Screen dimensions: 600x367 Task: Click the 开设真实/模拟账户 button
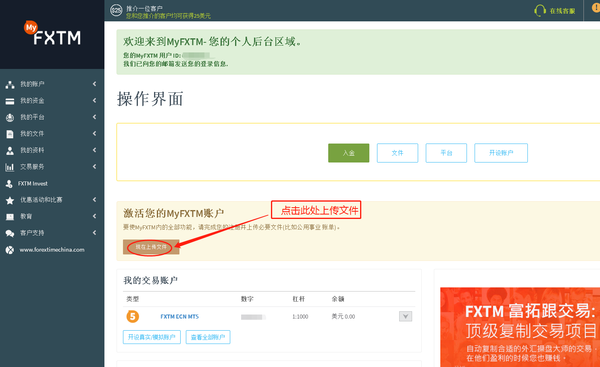(152, 337)
